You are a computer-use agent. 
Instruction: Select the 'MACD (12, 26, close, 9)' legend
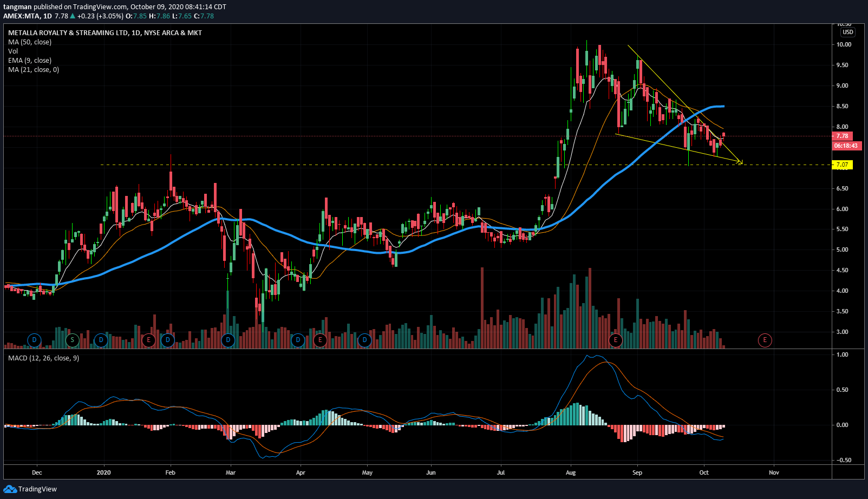click(x=43, y=358)
